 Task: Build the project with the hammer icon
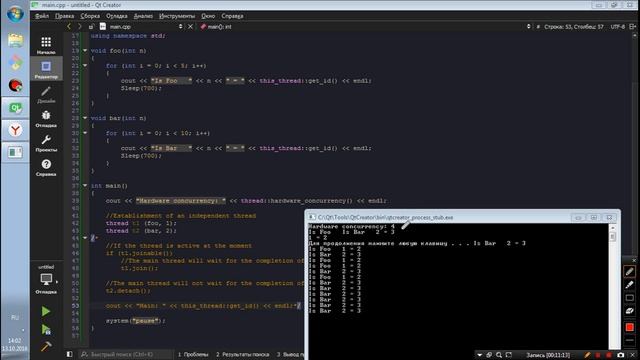tap(46, 347)
